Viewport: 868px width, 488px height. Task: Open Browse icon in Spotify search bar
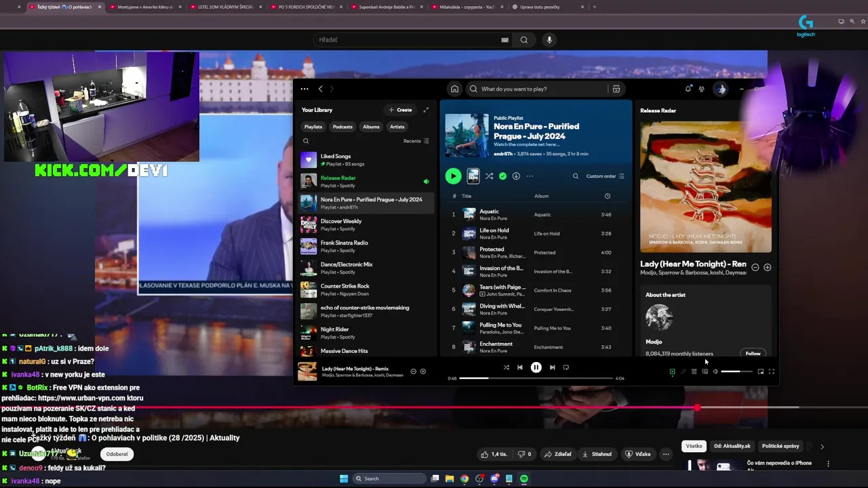click(x=616, y=89)
